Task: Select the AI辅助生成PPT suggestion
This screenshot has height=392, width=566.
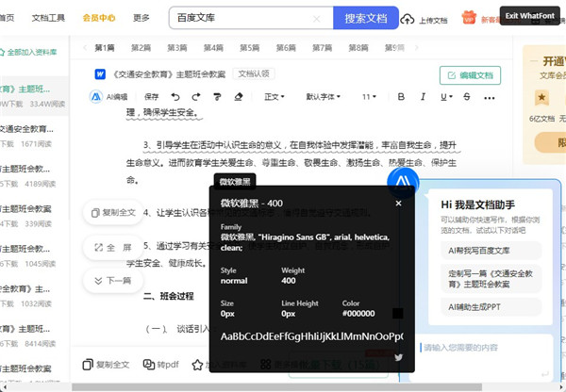Action: [491, 307]
